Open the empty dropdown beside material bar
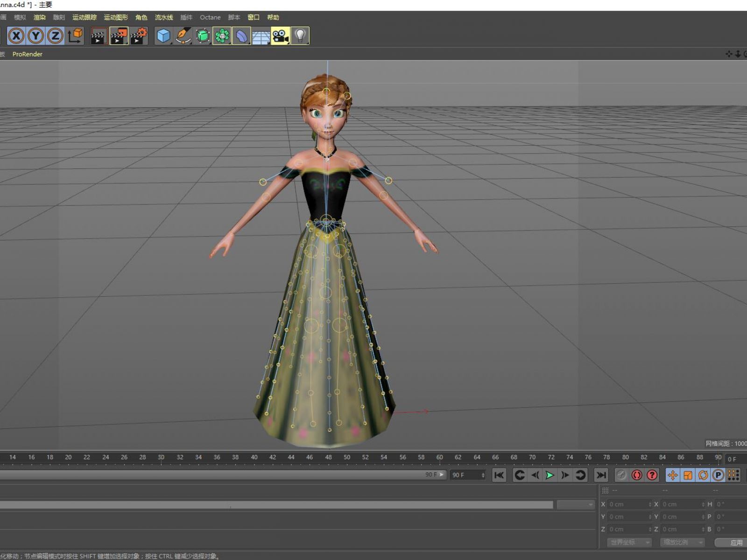 click(x=576, y=504)
